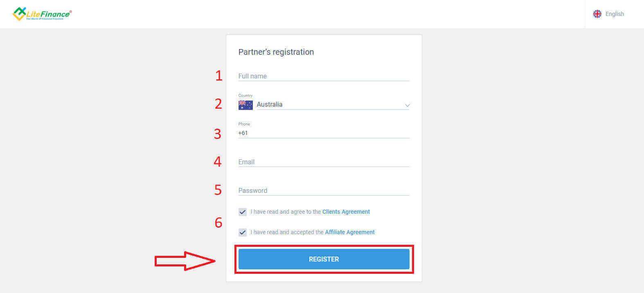Click "I have read and agree to the" text

point(286,212)
